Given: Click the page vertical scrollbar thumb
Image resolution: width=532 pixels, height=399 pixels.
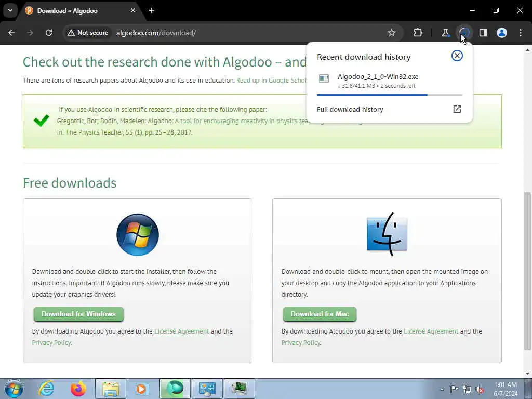Looking at the screenshot, I should pyautogui.click(x=527, y=271).
